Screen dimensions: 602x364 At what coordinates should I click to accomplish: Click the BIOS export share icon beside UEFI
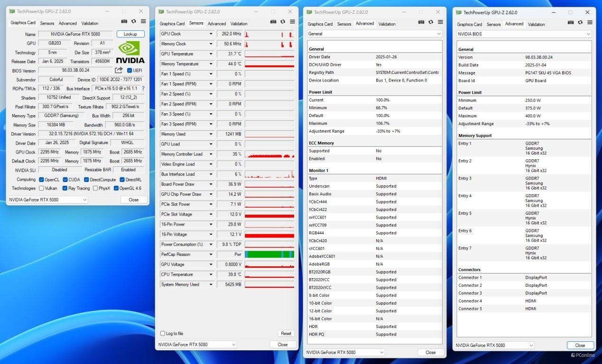pyautogui.click(x=119, y=71)
